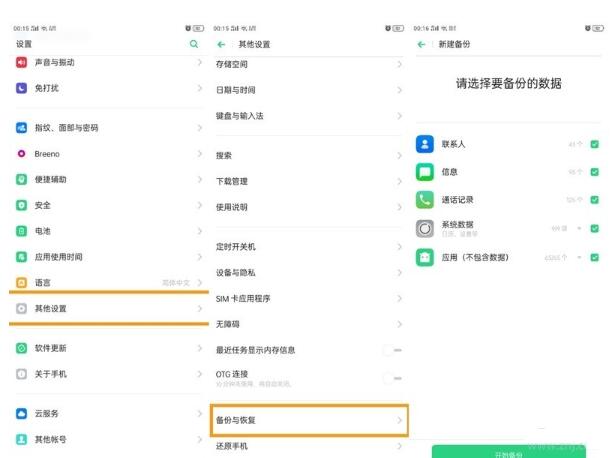613x458 pixels.
Task: Go back from 其他设置 using back arrow
Action: click(x=222, y=45)
